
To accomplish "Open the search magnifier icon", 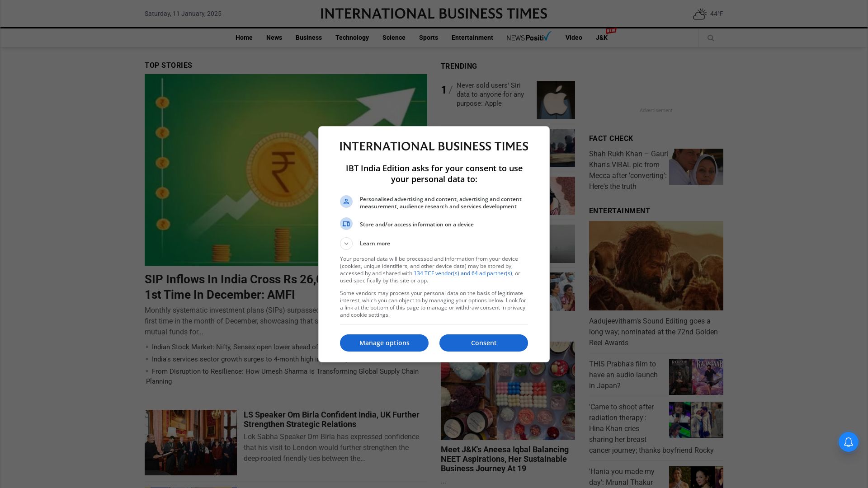I will [711, 38].
